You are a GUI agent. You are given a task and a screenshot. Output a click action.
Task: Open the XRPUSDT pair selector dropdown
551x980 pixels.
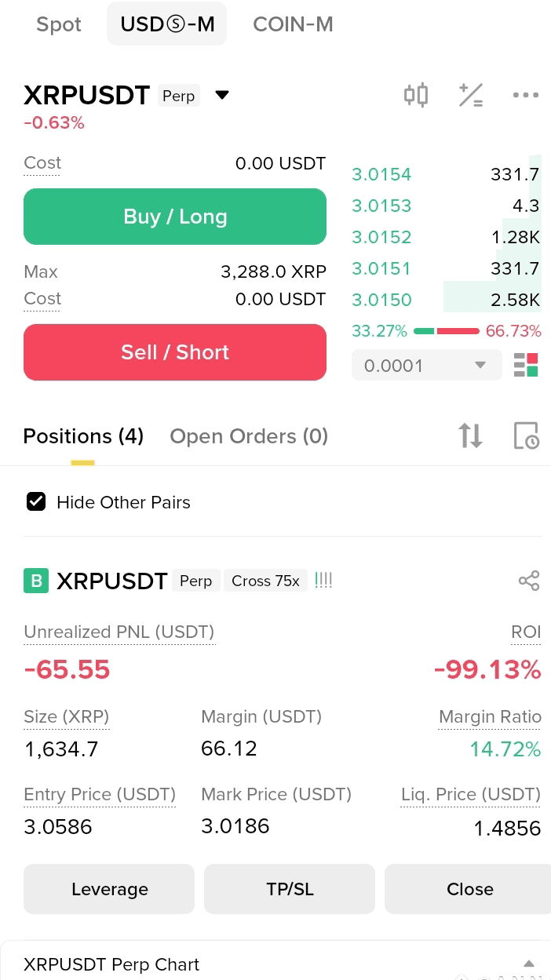click(222, 94)
